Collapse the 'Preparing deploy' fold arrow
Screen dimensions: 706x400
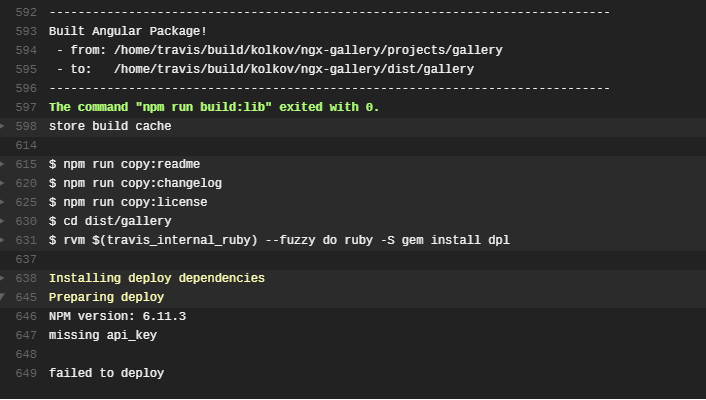pos(4,297)
